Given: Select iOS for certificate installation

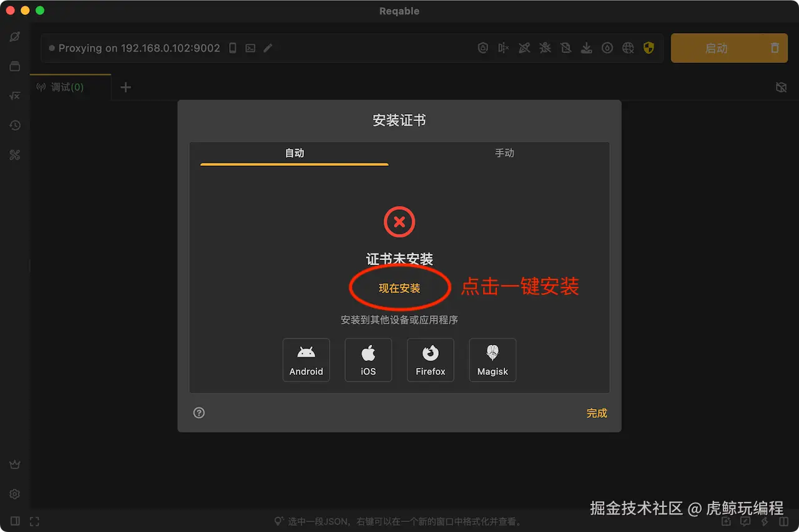Looking at the screenshot, I should [x=368, y=360].
